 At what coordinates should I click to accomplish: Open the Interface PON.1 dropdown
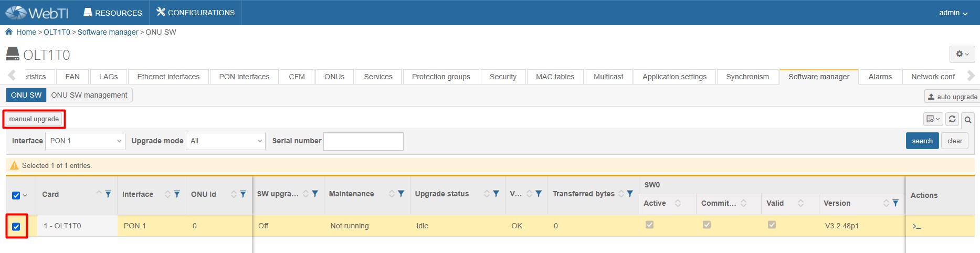pyautogui.click(x=85, y=141)
